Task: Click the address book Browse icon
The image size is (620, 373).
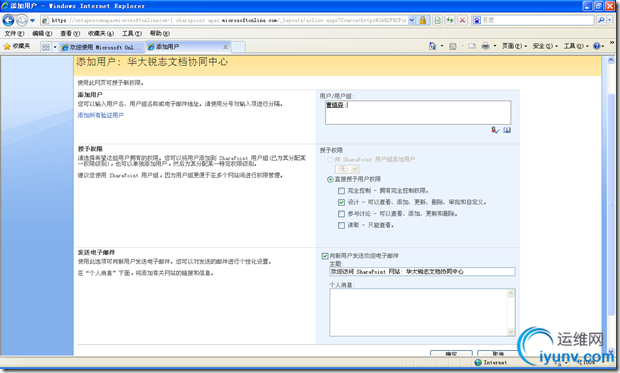Action: [x=507, y=130]
